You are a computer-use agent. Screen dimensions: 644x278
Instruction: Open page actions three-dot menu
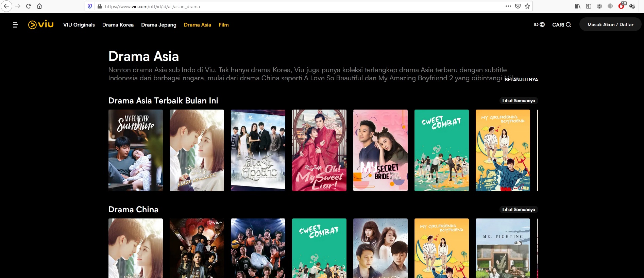tap(508, 6)
